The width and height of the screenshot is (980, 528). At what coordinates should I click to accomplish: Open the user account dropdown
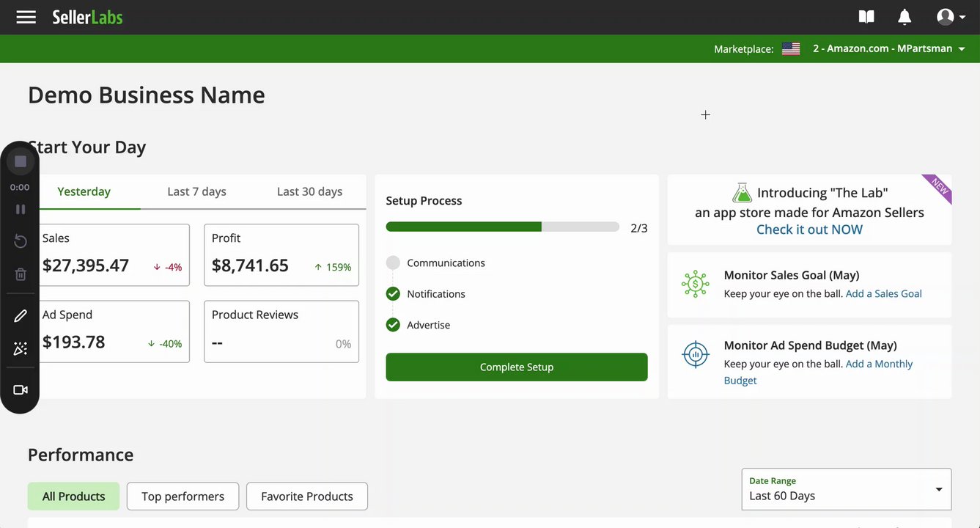951,17
